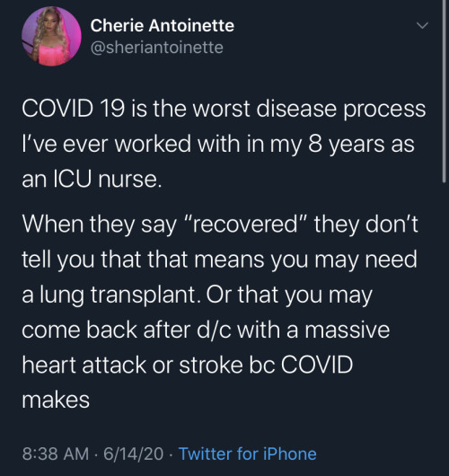Open the @sheriantoinette handle
The image size is (449, 476).
(x=156, y=48)
